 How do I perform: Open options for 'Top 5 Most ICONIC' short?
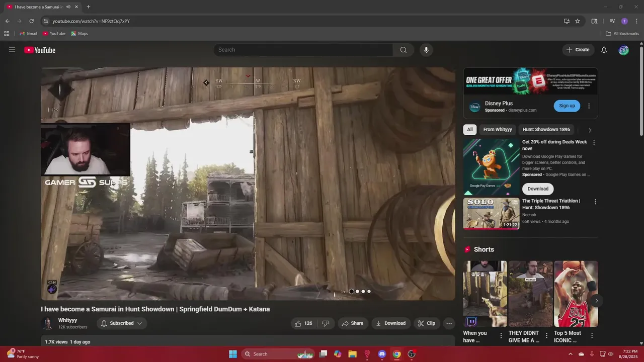pyautogui.click(x=592, y=336)
